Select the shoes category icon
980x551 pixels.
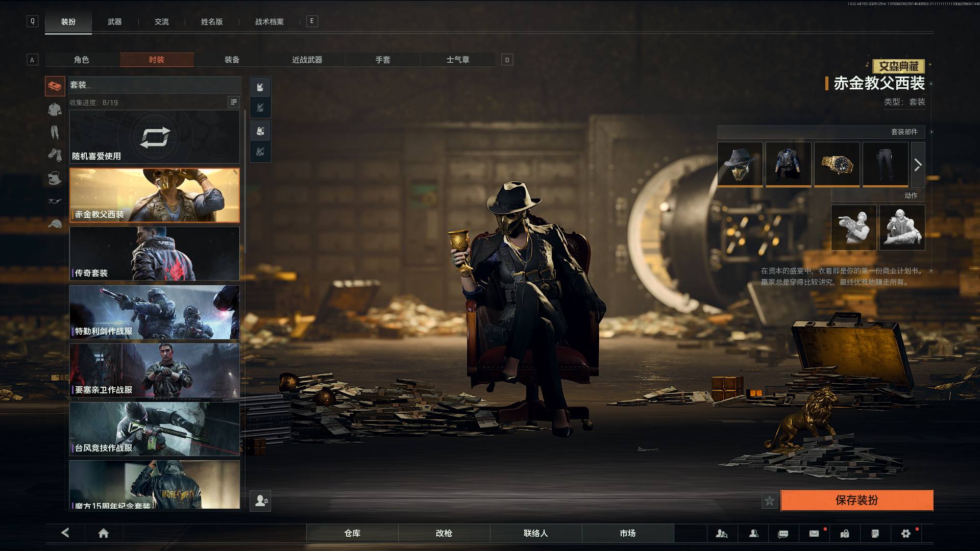(x=55, y=155)
